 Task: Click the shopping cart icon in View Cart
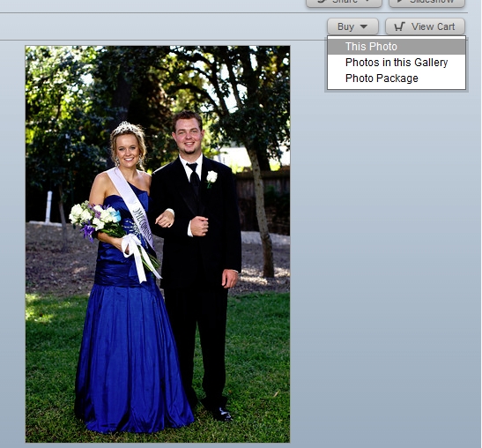pos(400,26)
